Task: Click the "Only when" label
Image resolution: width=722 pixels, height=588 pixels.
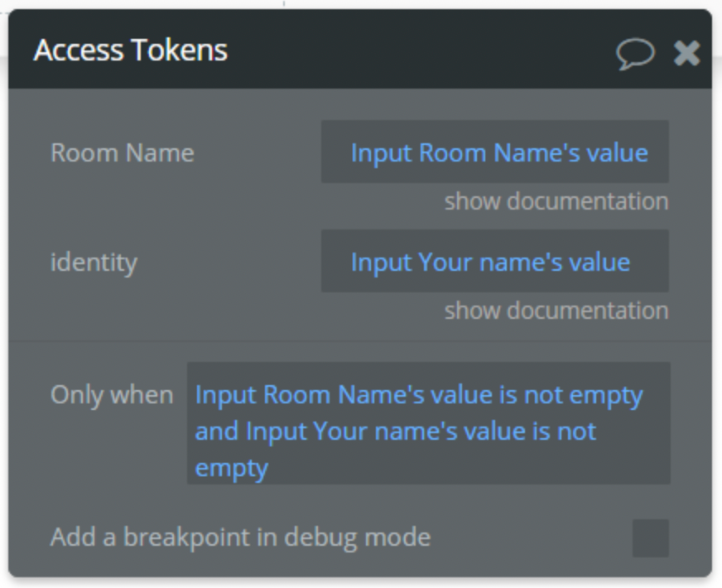Action: point(112,395)
